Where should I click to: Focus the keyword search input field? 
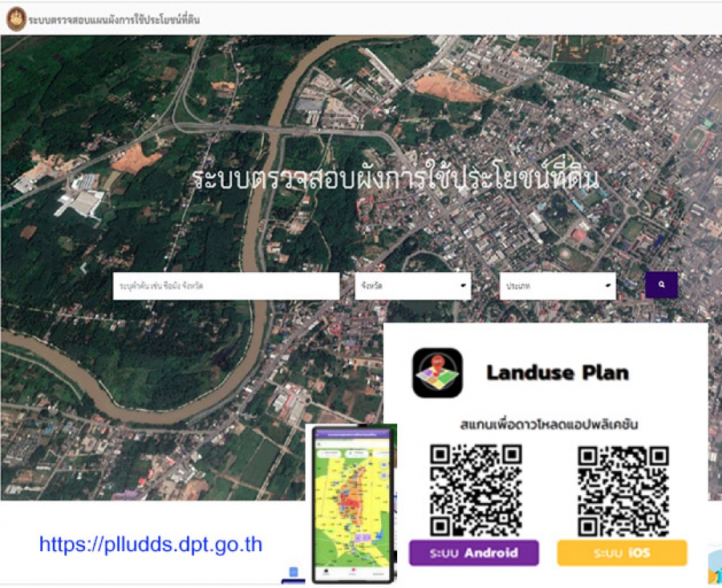[x=226, y=286]
